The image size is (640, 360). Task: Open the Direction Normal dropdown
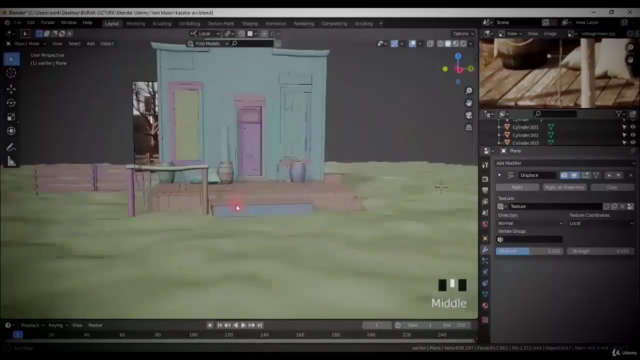(x=530, y=223)
